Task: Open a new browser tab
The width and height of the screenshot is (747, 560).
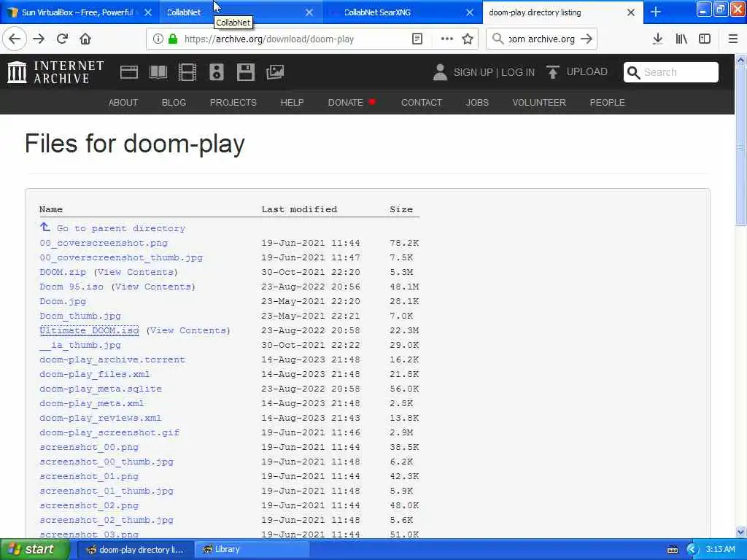Action: point(656,12)
